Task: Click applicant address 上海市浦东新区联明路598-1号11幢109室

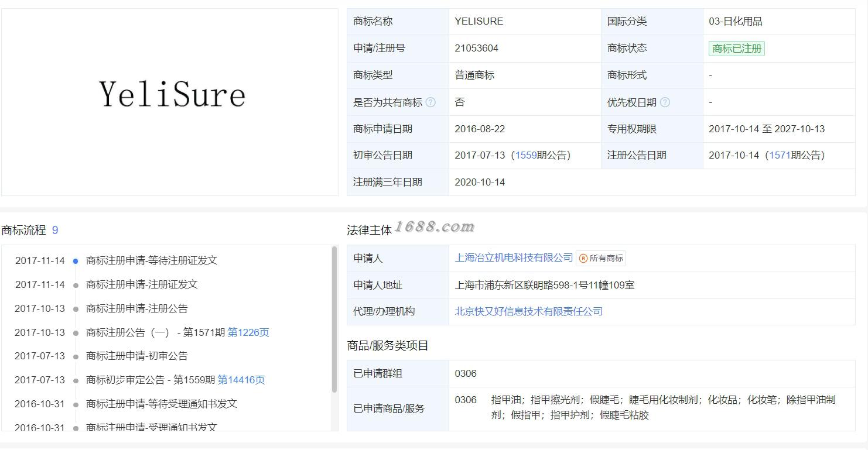Action: [x=545, y=285]
